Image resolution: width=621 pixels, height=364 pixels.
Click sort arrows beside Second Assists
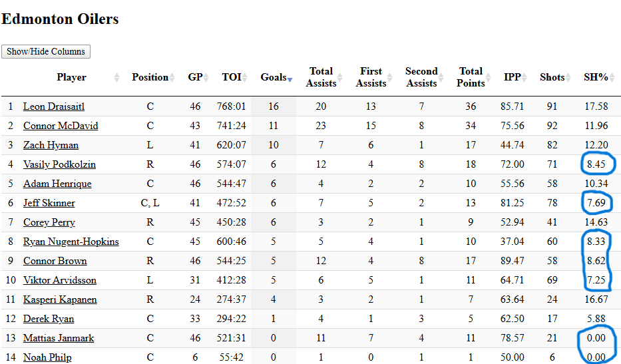[x=442, y=78]
